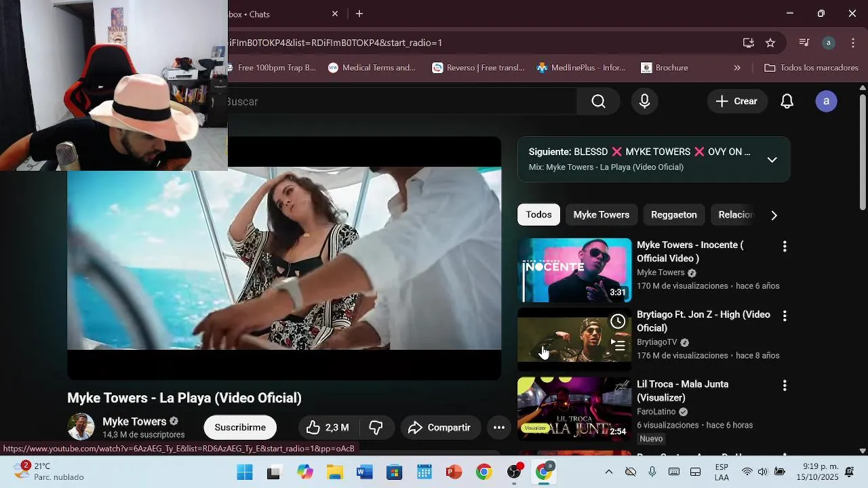Launch OBS Studio from the taskbar

[x=515, y=472]
